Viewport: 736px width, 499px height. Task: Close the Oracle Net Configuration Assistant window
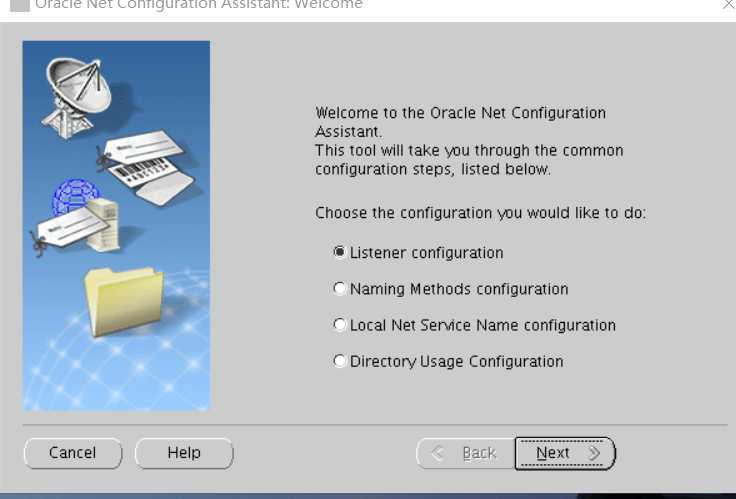[x=729, y=5]
